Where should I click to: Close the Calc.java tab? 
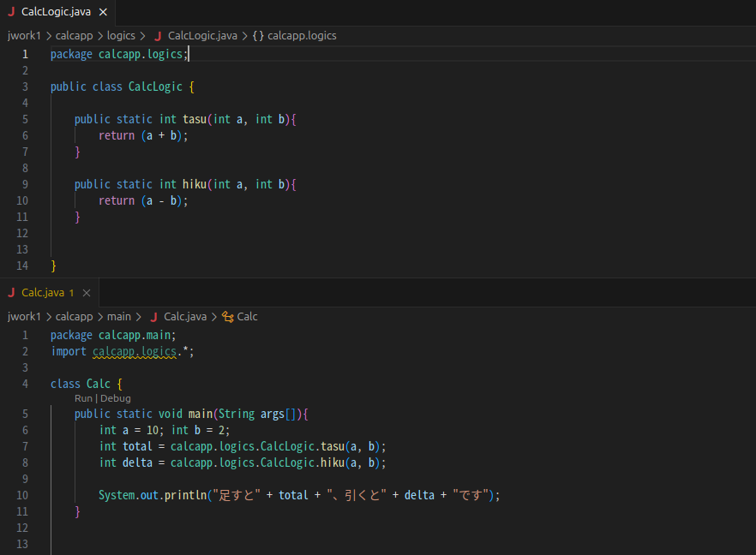[x=87, y=293]
